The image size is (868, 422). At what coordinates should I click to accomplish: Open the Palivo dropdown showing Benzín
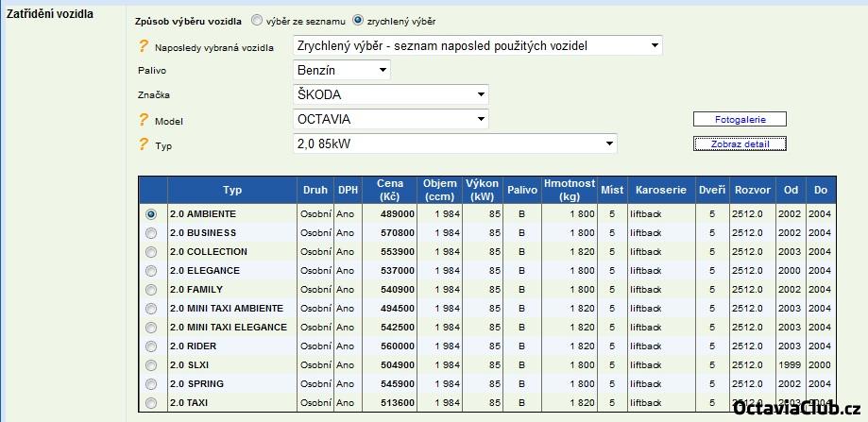coord(342,70)
